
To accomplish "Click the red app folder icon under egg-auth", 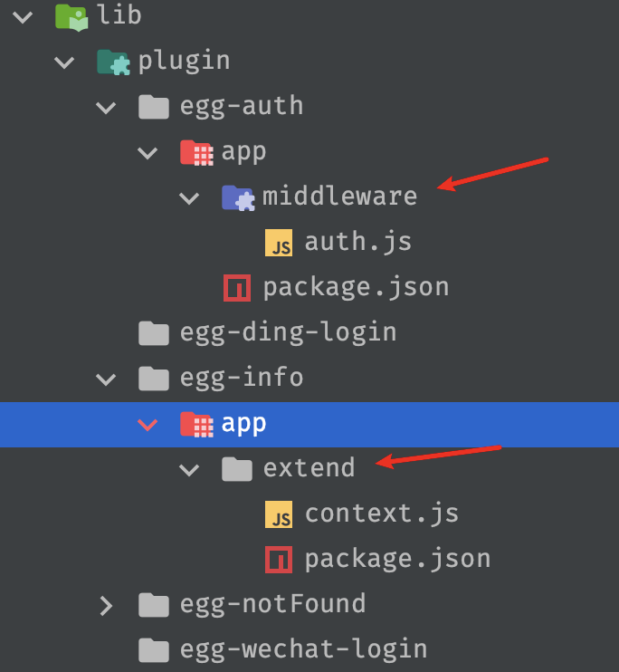I will point(196,151).
